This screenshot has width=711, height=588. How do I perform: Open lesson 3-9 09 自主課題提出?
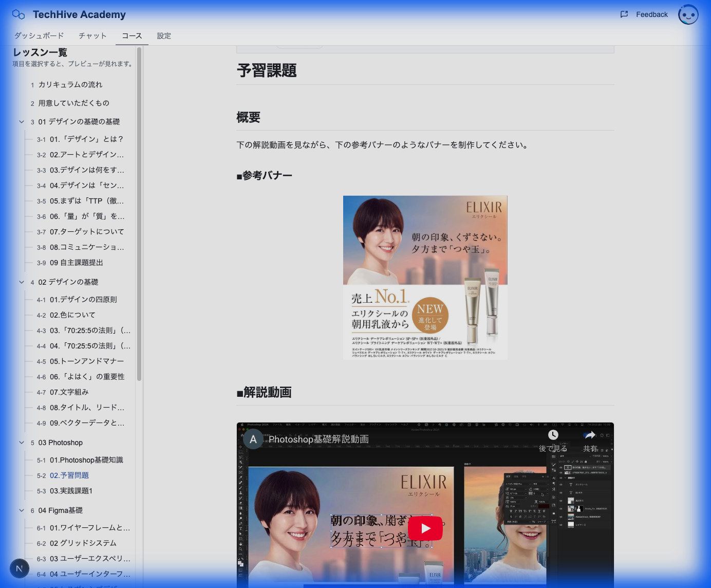click(x=76, y=263)
